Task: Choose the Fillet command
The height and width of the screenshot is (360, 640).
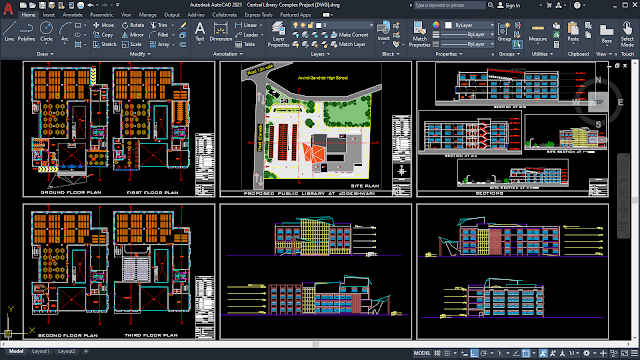Action: (159, 35)
